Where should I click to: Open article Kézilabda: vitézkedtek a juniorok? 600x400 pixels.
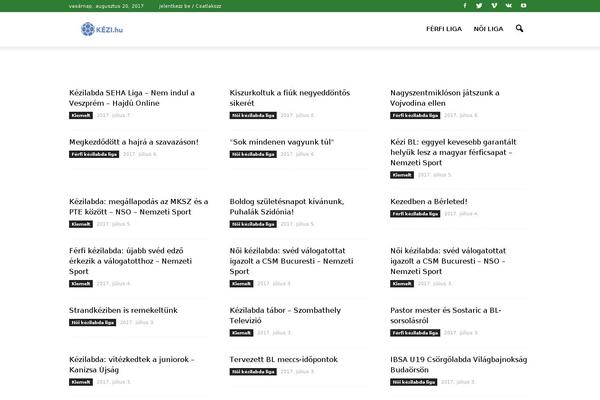[132, 365]
